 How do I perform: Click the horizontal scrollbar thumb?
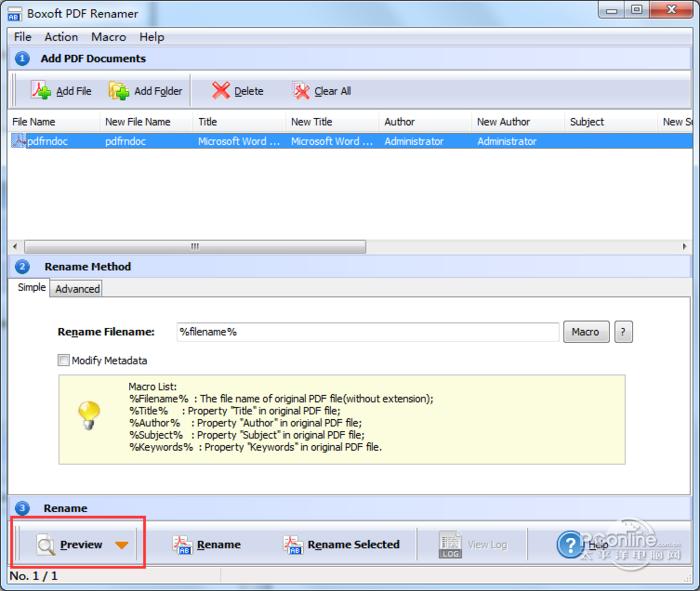tap(195, 246)
